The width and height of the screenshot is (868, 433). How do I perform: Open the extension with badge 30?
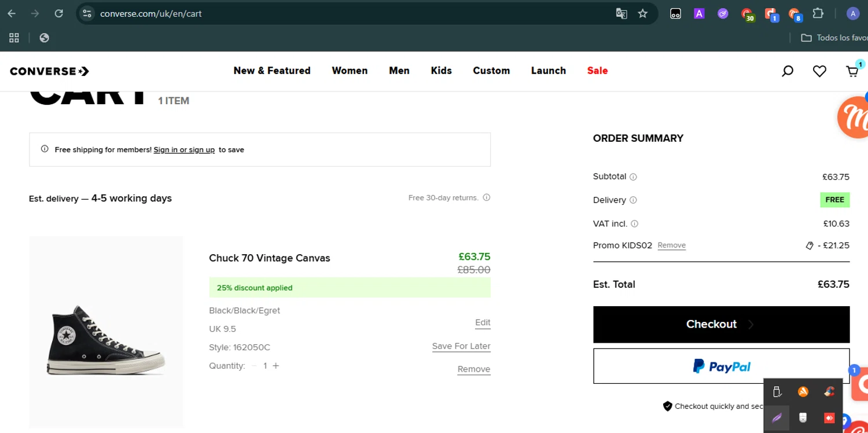pos(747,14)
